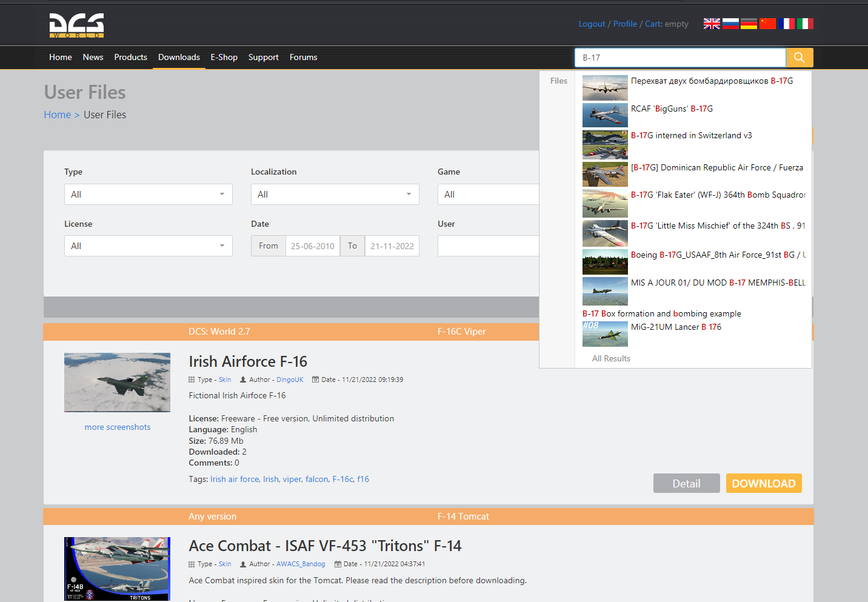Open the Cart link
The width and height of the screenshot is (868, 602).
pyautogui.click(x=653, y=24)
